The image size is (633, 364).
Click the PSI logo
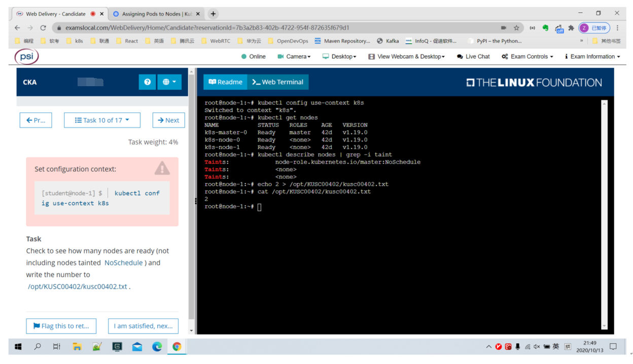[27, 56]
